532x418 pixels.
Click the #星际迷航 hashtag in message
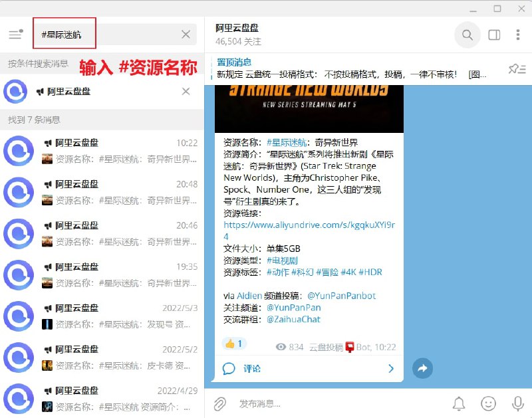click(287, 142)
